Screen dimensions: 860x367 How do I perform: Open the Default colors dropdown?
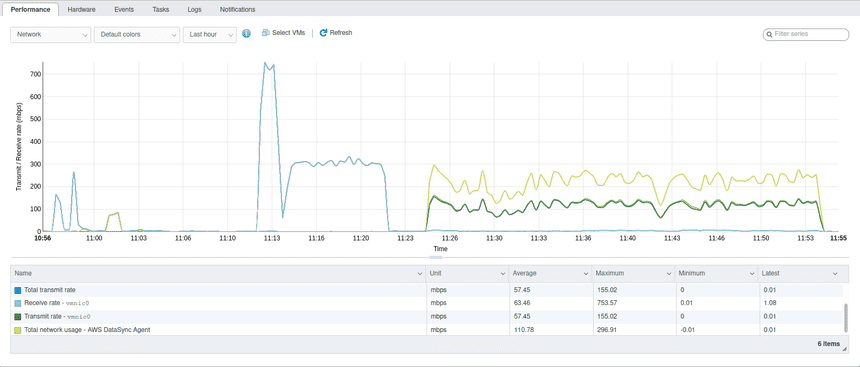[137, 35]
